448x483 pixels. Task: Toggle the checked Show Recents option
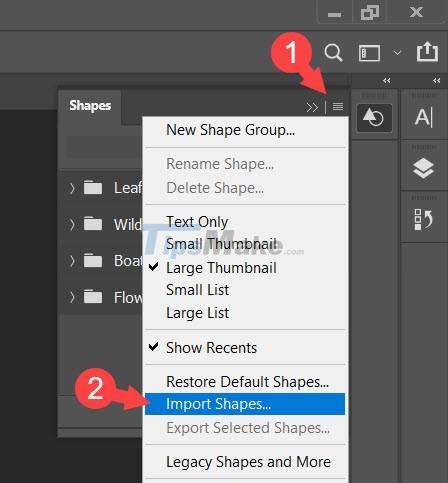(245, 348)
